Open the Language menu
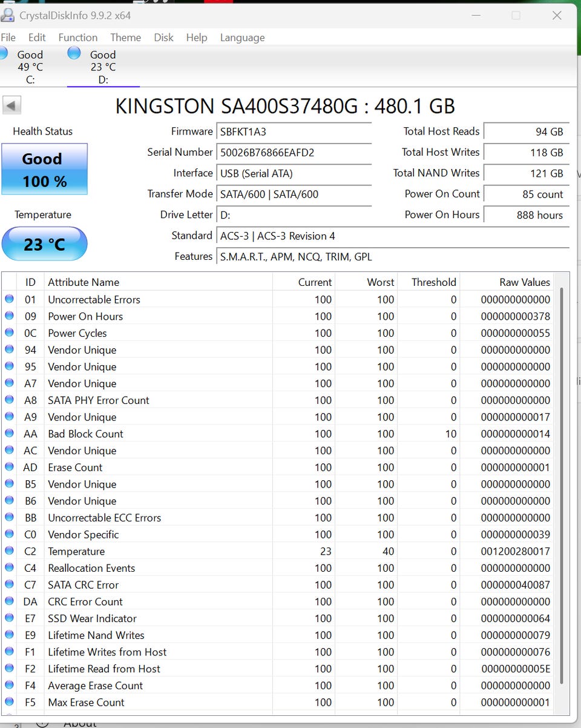 (242, 38)
